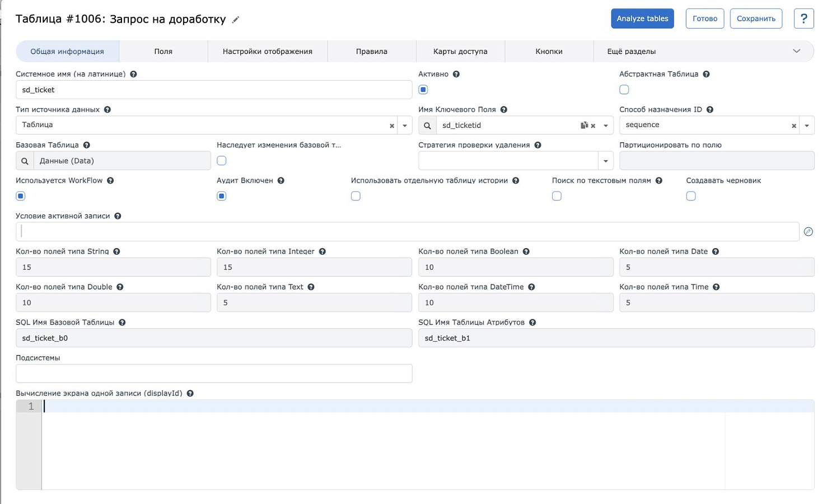Show hint for Абстрактная Таблица
The image size is (827, 504).
click(706, 74)
